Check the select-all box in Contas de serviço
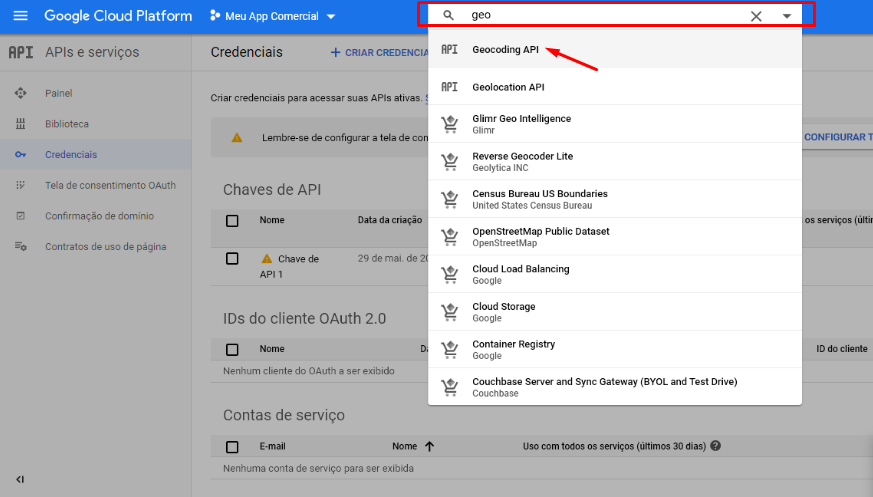 232,447
